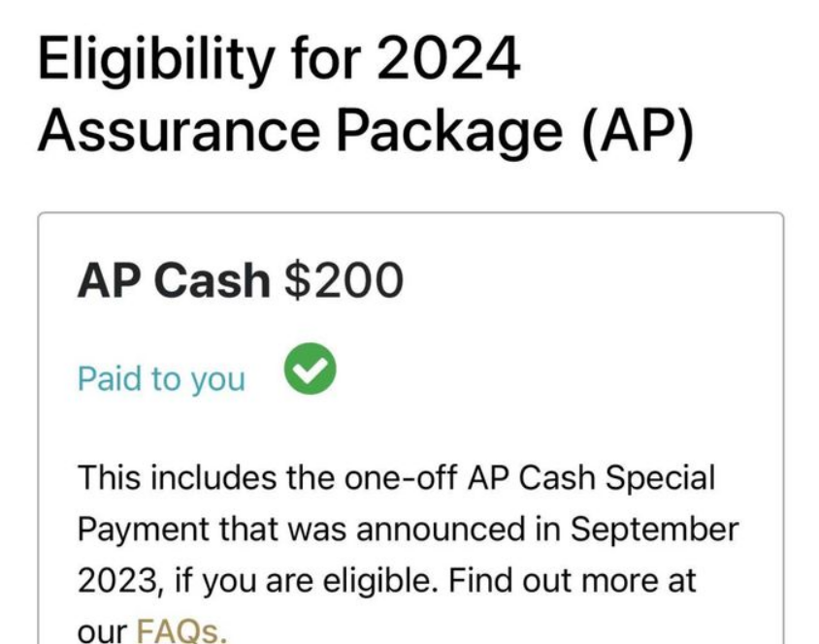Click the word "September" in the description

click(x=653, y=530)
